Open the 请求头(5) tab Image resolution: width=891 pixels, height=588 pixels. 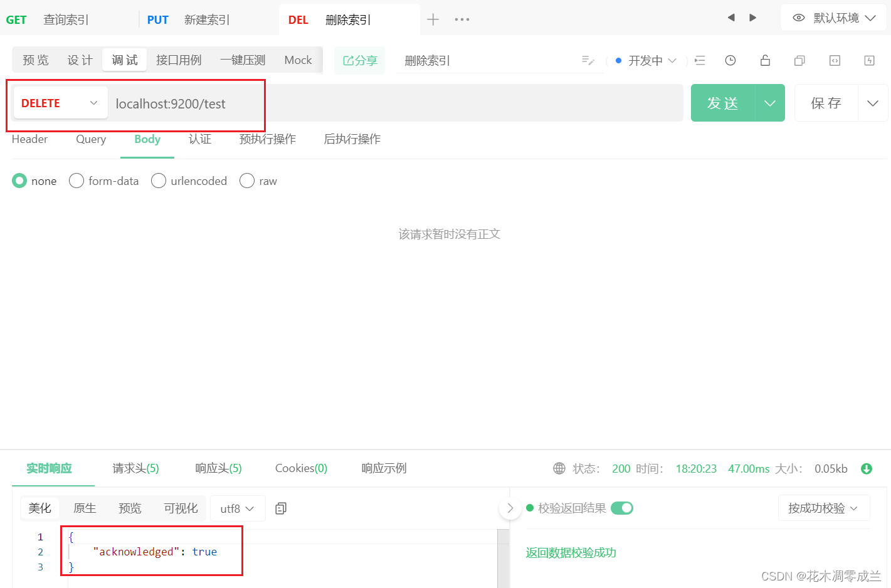click(135, 468)
